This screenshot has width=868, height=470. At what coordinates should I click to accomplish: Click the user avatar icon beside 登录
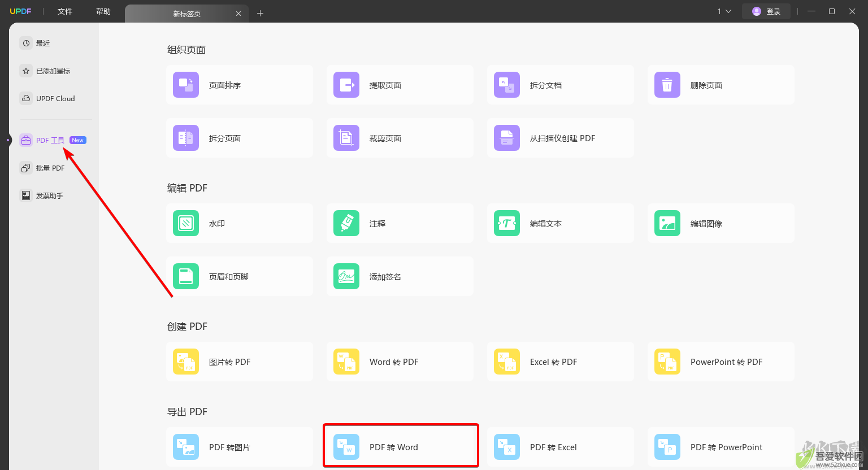click(x=757, y=11)
